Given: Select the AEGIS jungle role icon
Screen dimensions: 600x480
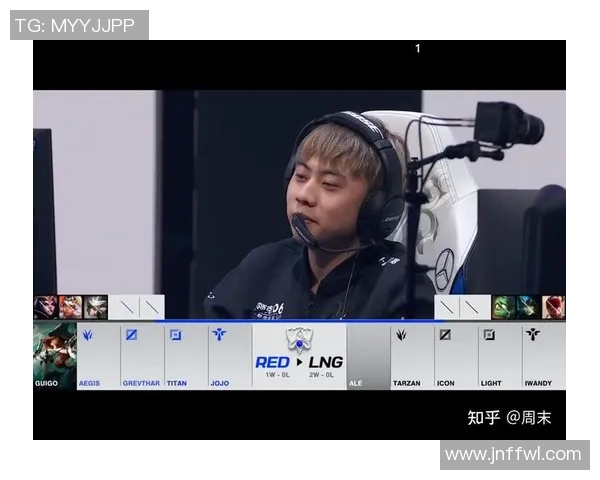Looking at the screenshot, I should (x=88, y=335).
